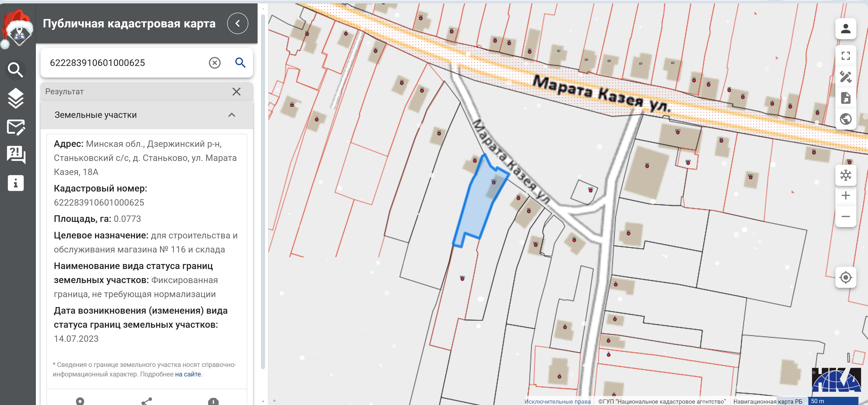Screen dimensions: 868x405
Task: Toggle the snowflake snow effect button
Action: (845, 175)
